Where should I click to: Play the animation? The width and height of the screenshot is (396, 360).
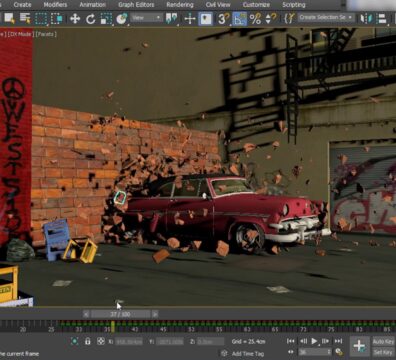(314, 341)
